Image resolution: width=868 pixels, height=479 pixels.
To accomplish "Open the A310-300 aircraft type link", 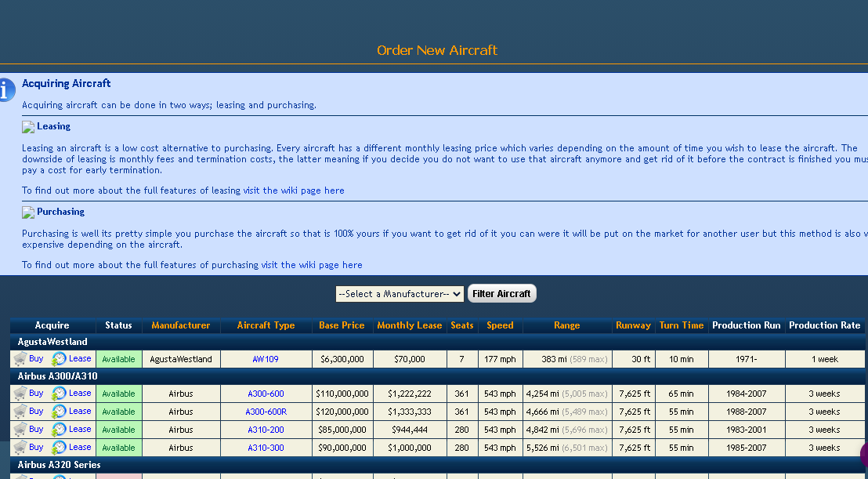I will 266,448.
